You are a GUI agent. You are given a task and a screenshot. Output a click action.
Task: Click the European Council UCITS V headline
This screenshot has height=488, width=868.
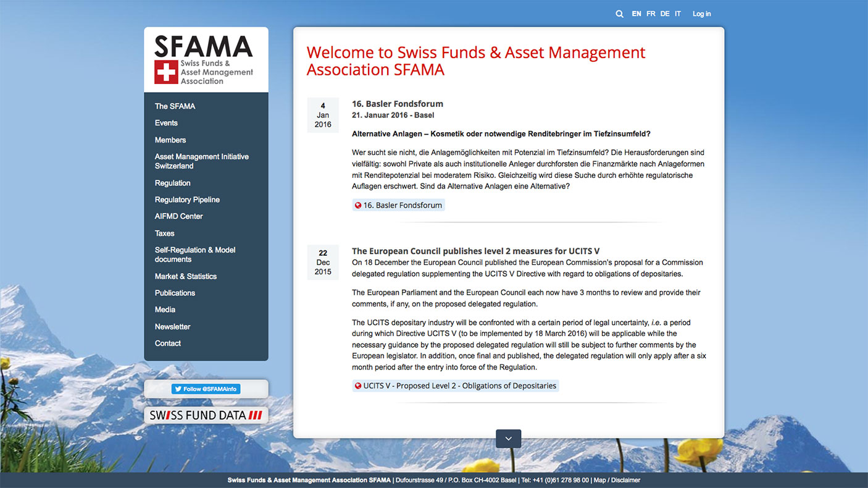pos(476,251)
